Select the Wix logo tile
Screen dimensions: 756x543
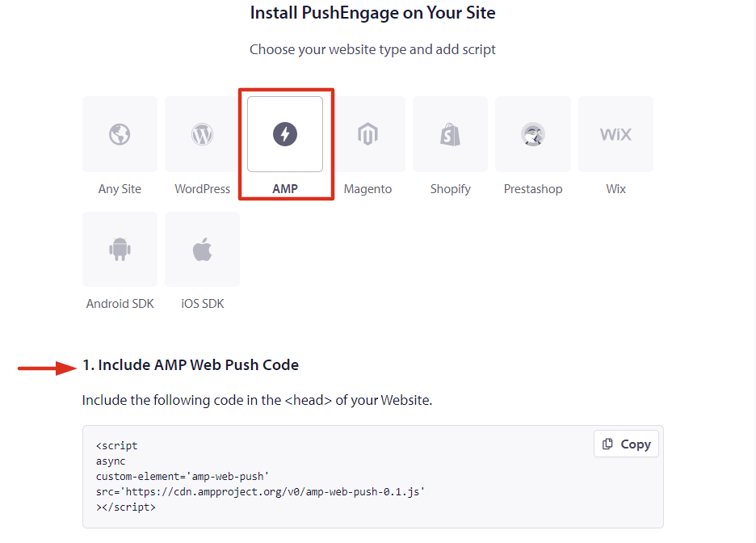click(615, 134)
